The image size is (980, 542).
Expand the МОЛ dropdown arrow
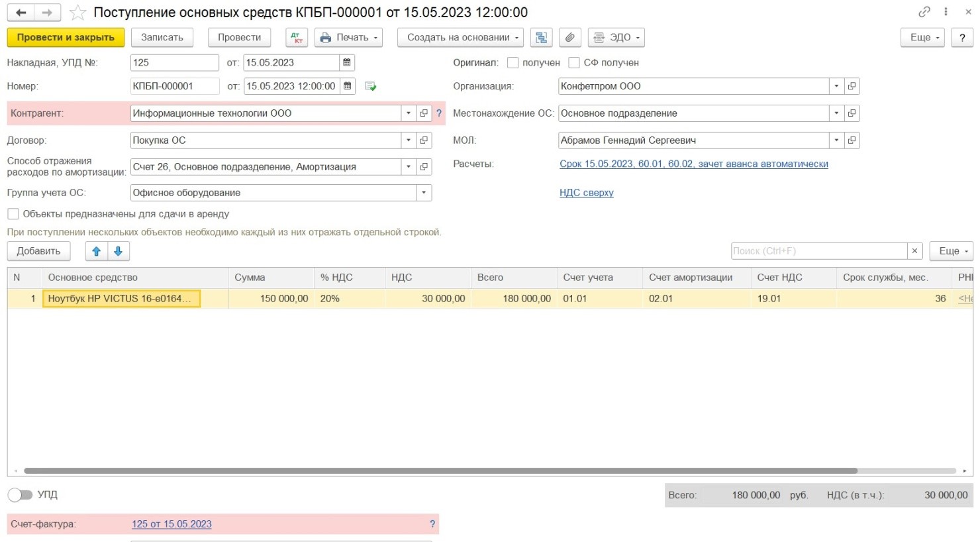(x=836, y=140)
